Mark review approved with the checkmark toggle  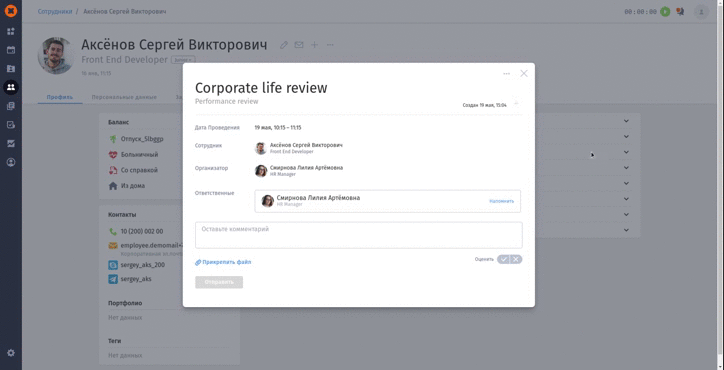click(503, 259)
